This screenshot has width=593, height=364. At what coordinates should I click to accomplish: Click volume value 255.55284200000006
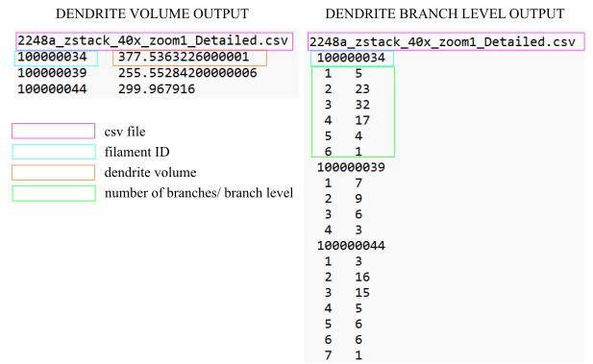187,73
